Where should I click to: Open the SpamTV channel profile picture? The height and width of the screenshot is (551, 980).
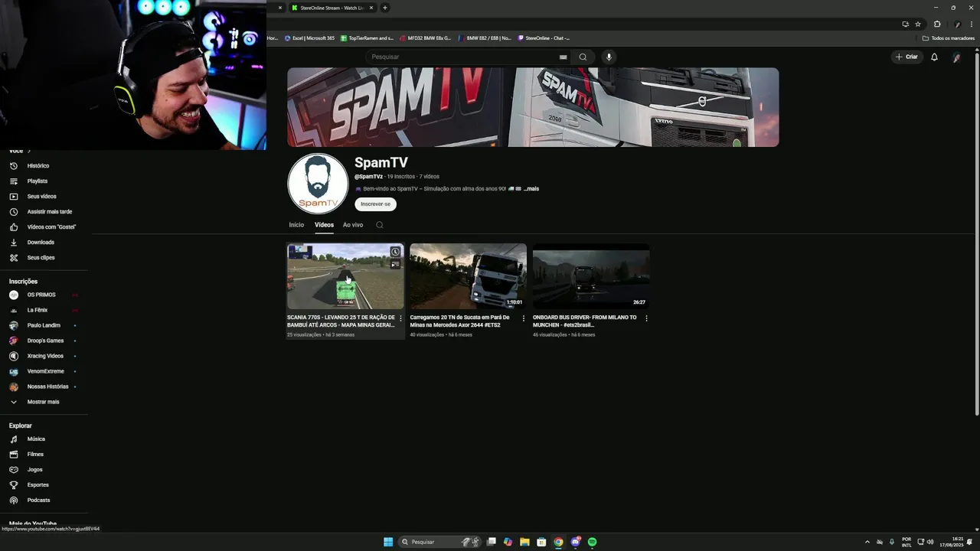(x=318, y=184)
